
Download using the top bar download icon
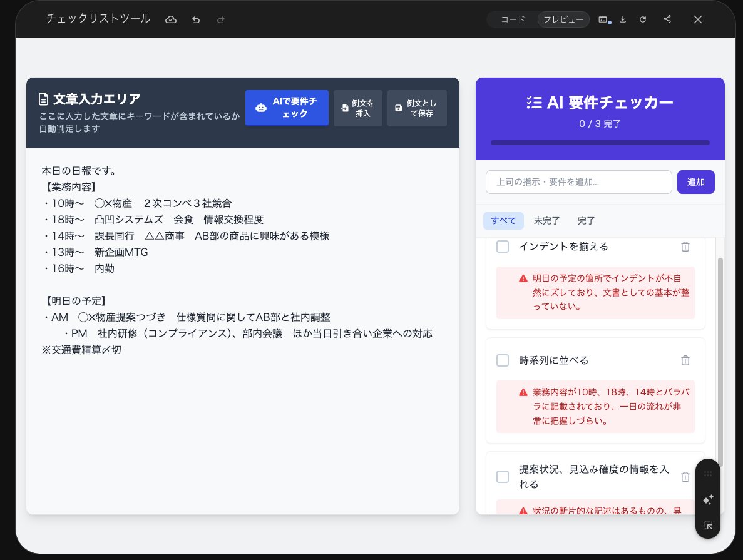(x=623, y=19)
